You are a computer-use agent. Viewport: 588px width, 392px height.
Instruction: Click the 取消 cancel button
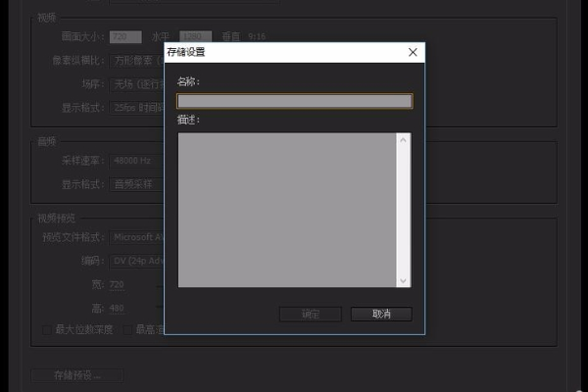[x=381, y=314]
